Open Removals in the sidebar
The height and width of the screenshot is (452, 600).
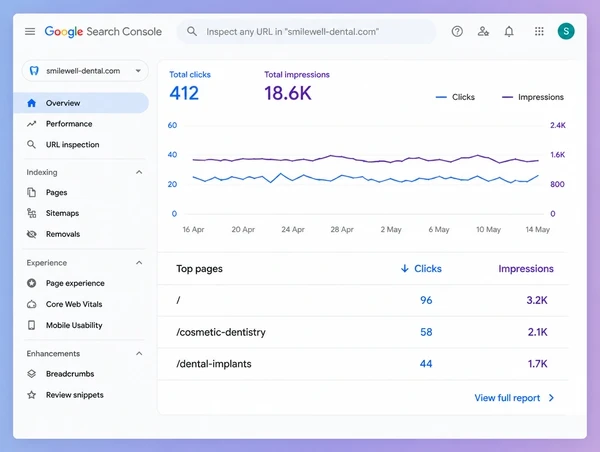pyautogui.click(x=63, y=234)
